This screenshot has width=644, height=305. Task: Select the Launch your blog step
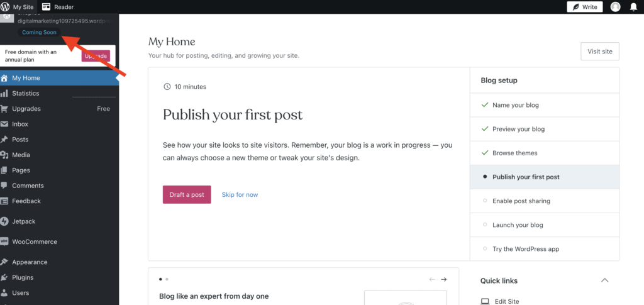point(518,225)
